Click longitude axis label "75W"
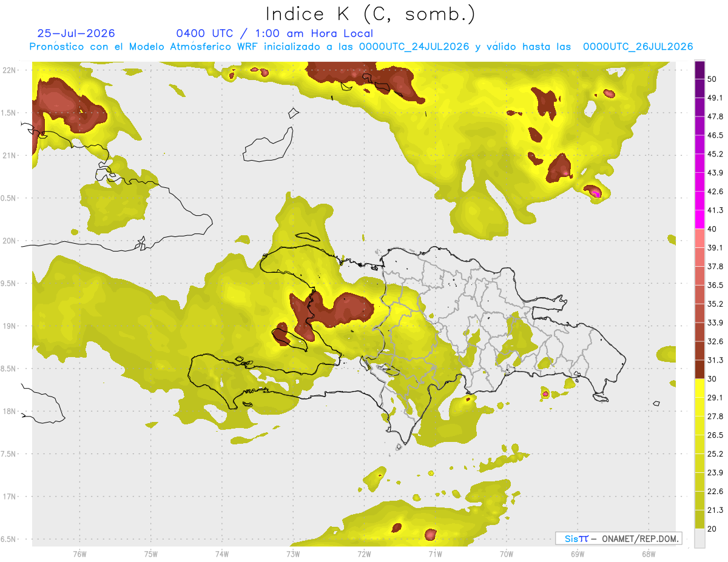 tap(150, 554)
